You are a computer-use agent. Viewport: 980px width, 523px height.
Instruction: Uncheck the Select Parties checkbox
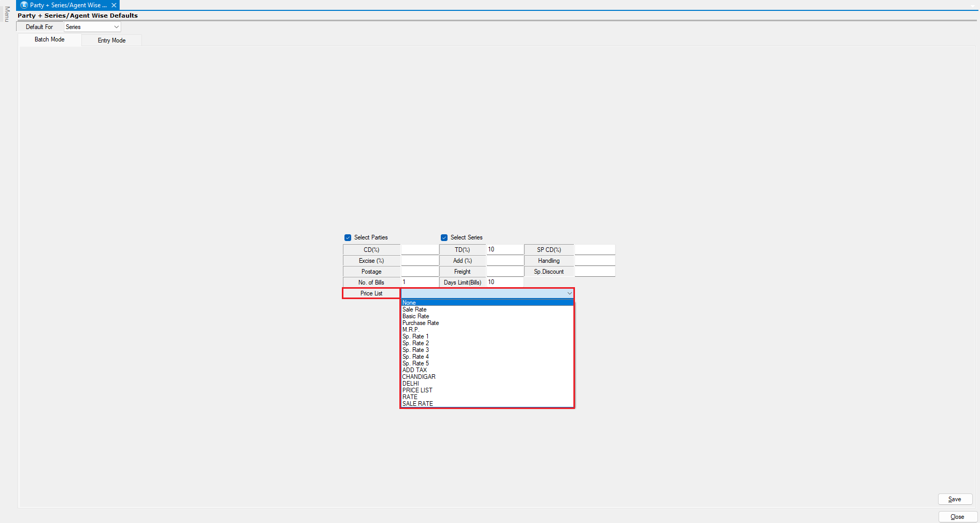(348, 238)
